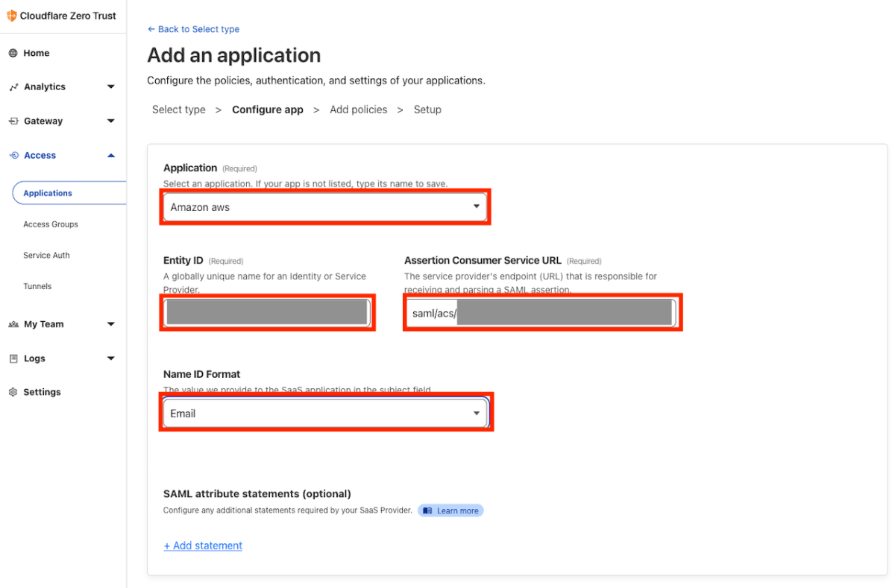The width and height of the screenshot is (895, 588).
Task: Click the Home icon in the sidebar
Action: (12, 53)
